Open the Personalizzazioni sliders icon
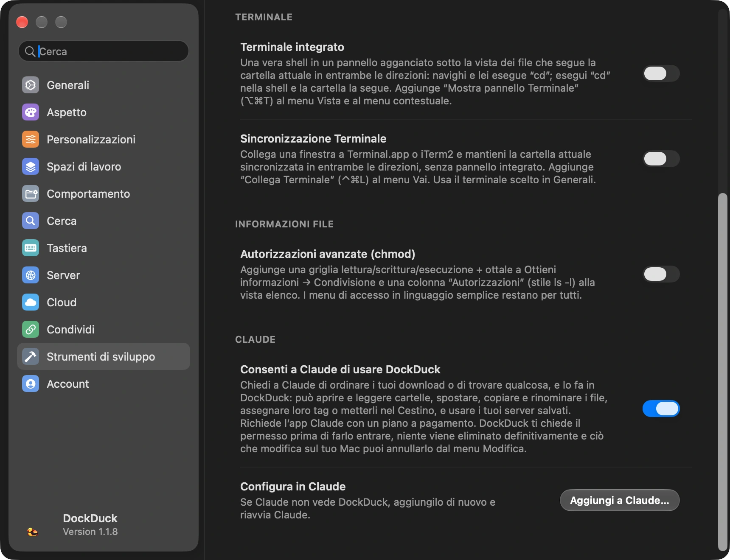Image resolution: width=730 pixels, height=560 pixels. (x=31, y=140)
